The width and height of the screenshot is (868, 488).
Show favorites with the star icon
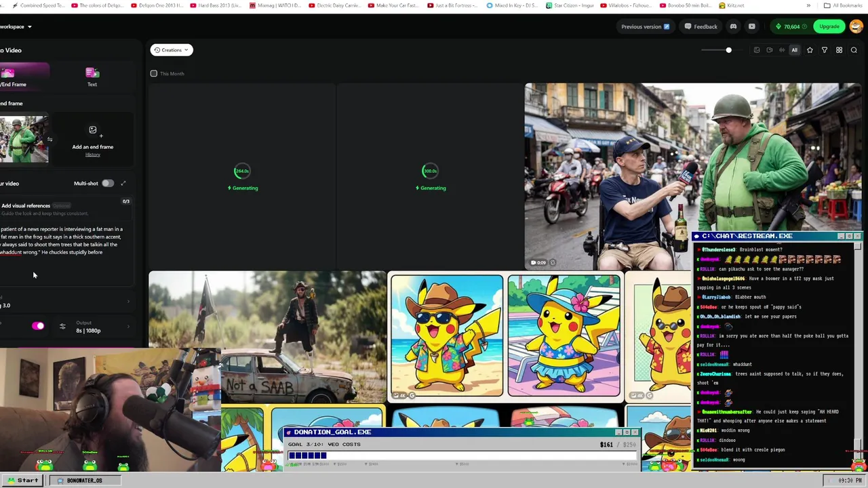point(810,50)
